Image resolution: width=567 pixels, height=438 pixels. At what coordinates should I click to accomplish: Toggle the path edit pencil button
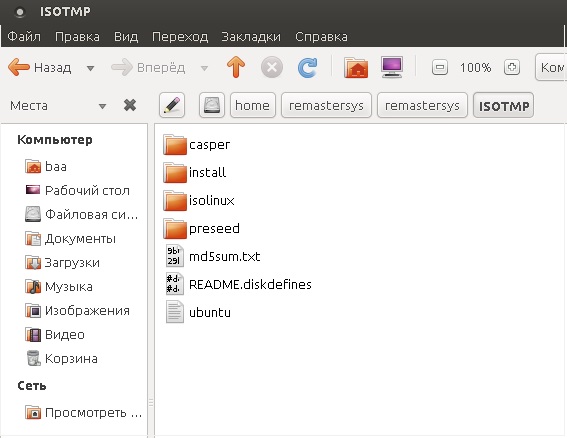172,105
